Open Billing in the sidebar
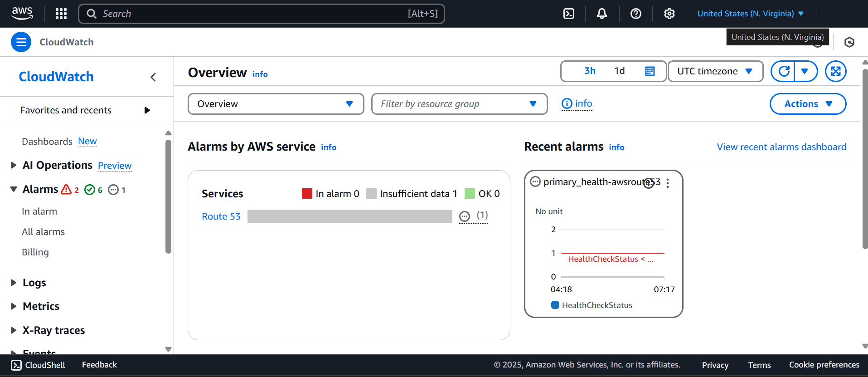 pos(35,252)
